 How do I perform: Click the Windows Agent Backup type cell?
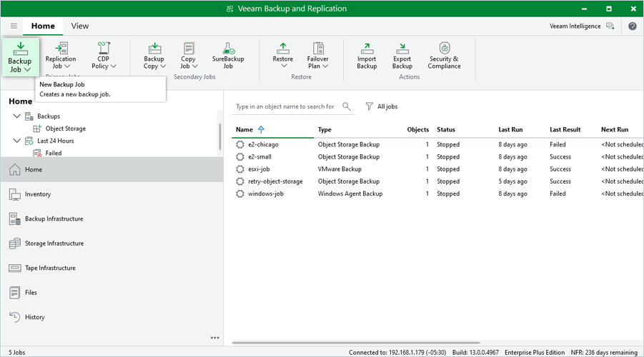350,193
